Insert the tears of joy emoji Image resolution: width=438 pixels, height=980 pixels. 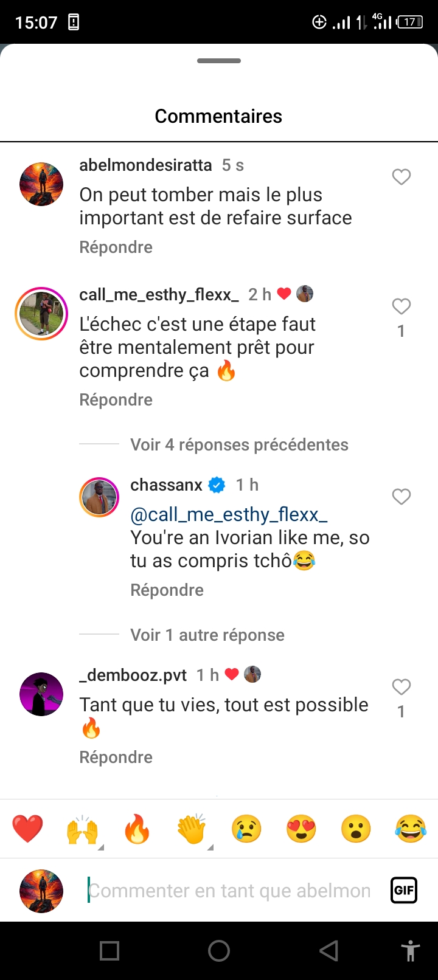[411, 829]
